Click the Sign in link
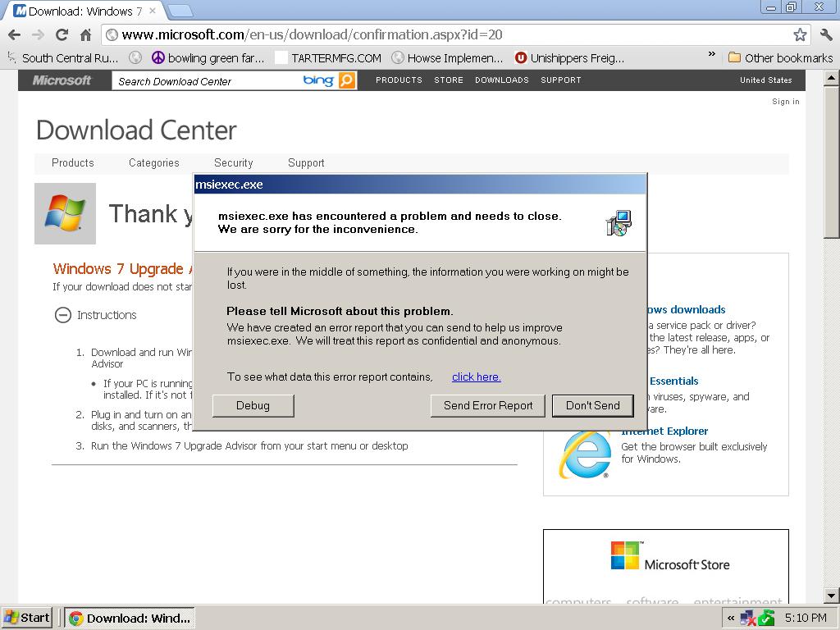 785,101
